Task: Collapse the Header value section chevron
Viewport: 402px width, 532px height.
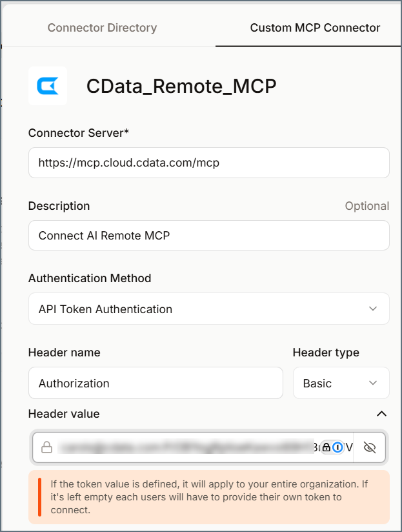Action: [x=381, y=414]
